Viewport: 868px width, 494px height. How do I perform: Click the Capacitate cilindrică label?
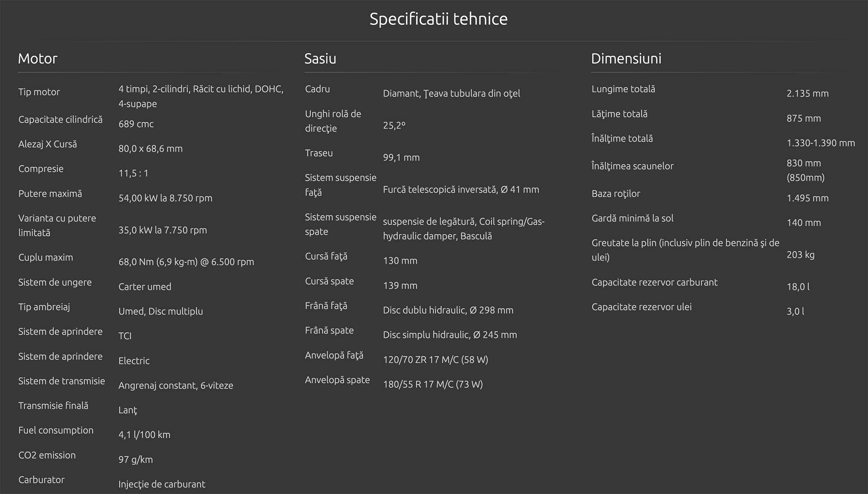[x=60, y=119]
